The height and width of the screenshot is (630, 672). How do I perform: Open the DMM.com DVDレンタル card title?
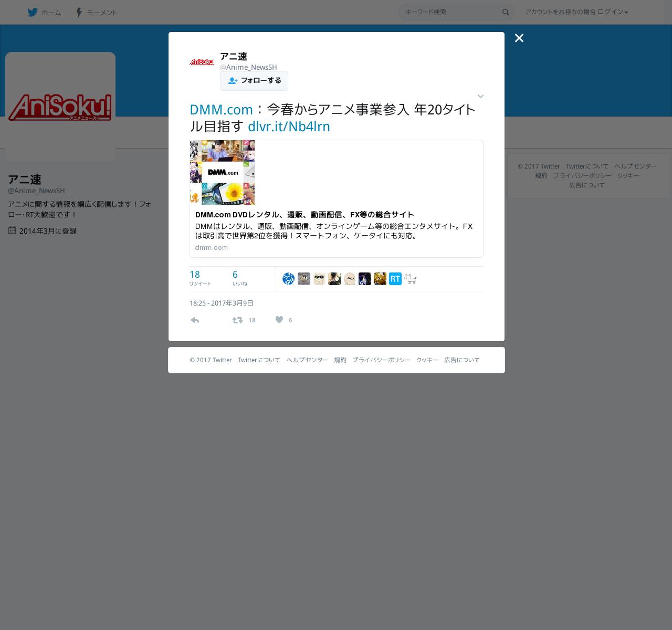(x=304, y=214)
